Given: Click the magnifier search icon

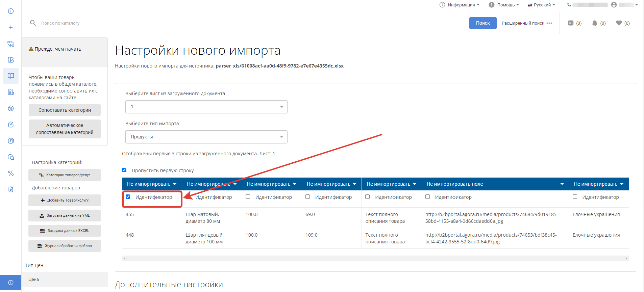Looking at the screenshot, I should click(33, 23).
